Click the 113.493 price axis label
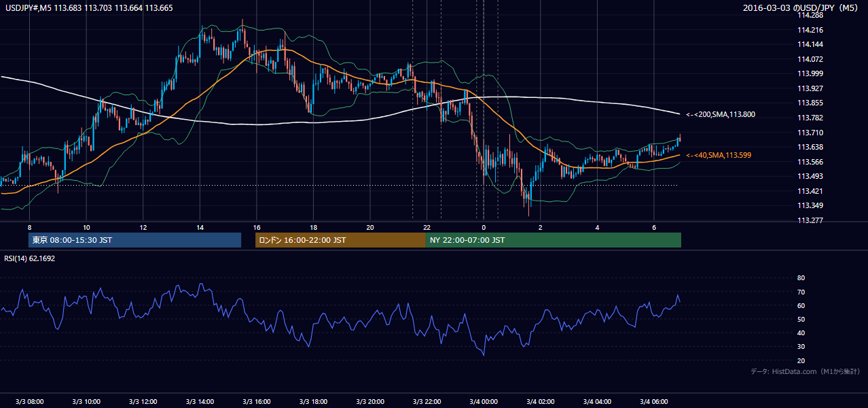This screenshot has width=868, height=408. point(810,176)
